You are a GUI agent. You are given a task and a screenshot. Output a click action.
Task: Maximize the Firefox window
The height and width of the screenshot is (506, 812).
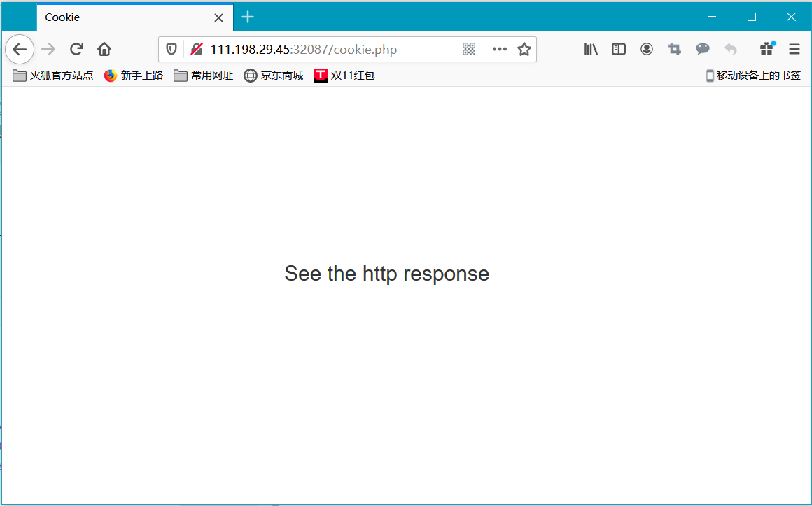(x=752, y=17)
